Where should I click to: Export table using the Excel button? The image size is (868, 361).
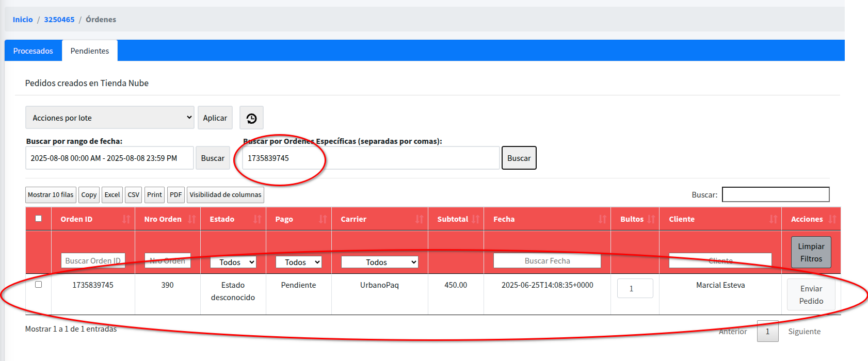[x=112, y=195]
